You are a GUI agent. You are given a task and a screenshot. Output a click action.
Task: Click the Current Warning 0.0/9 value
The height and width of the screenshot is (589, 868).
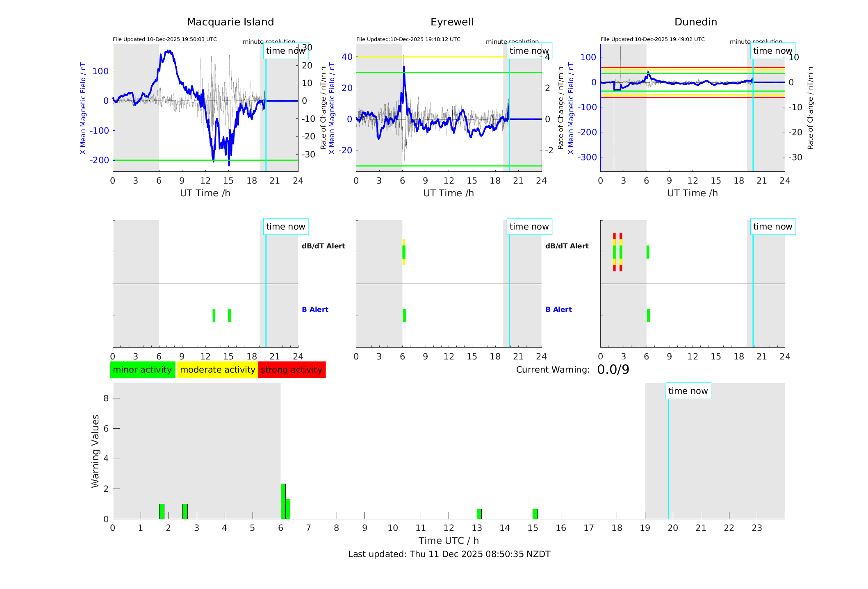tap(613, 370)
